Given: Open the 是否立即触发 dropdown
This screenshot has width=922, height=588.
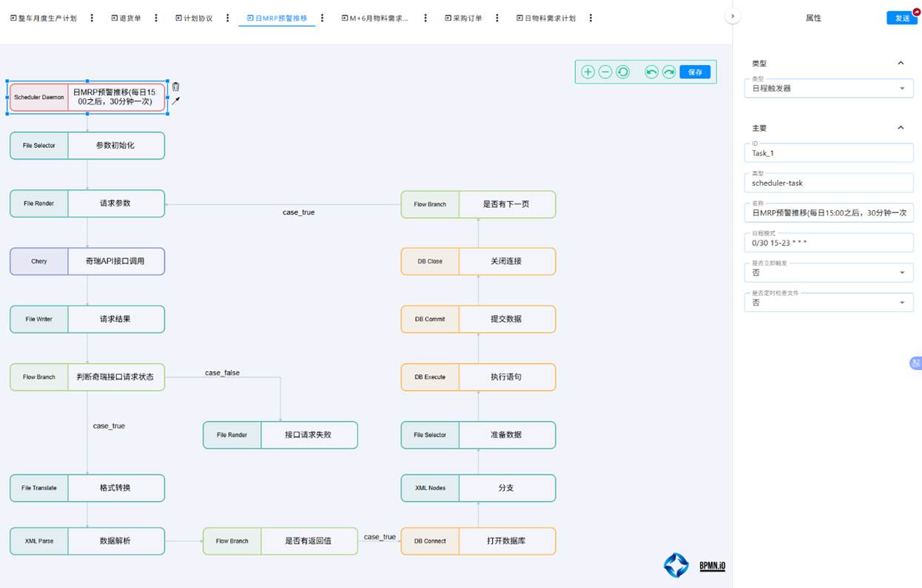Looking at the screenshot, I should pyautogui.click(x=829, y=272).
